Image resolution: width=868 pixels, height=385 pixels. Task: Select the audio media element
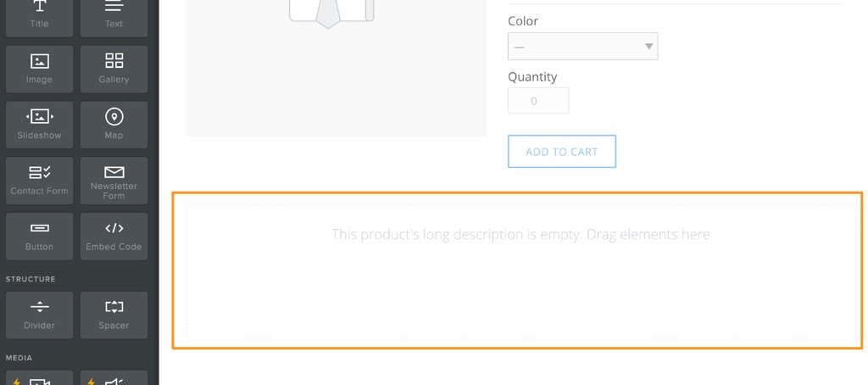(114, 378)
